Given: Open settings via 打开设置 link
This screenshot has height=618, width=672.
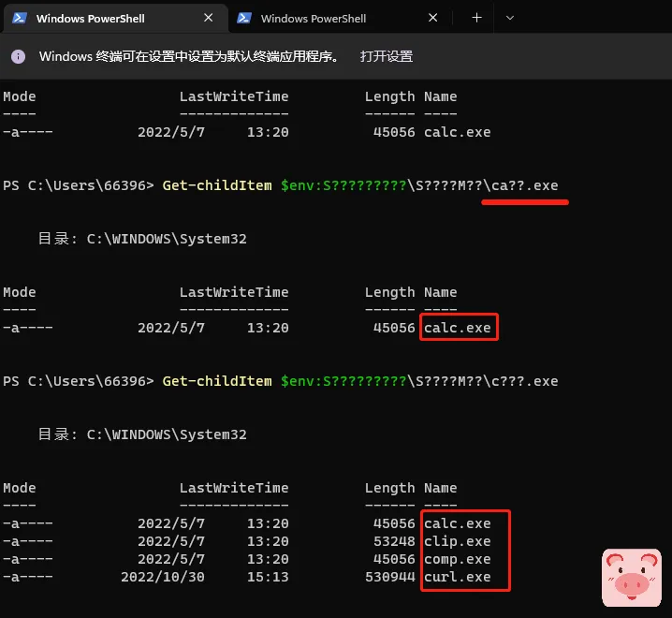Looking at the screenshot, I should click(x=387, y=56).
